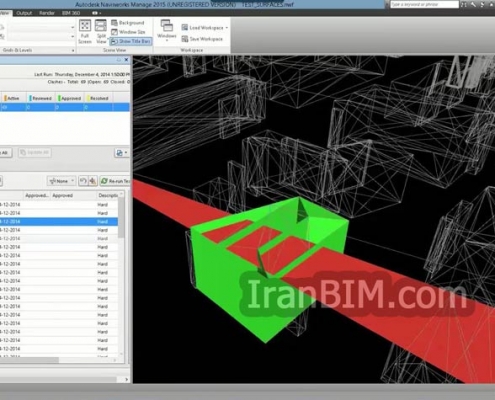Toggle Show Title Bars option

click(131, 41)
